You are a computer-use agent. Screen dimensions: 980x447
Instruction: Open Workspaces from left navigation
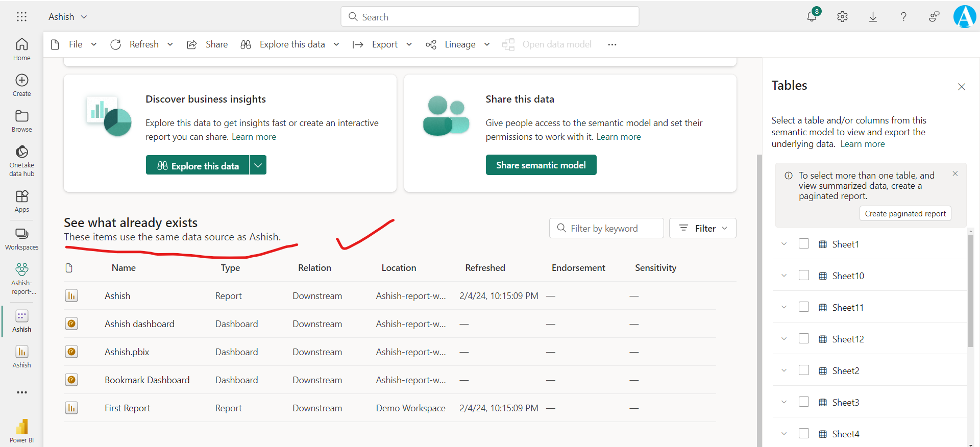pyautogui.click(x=21, y=239)
